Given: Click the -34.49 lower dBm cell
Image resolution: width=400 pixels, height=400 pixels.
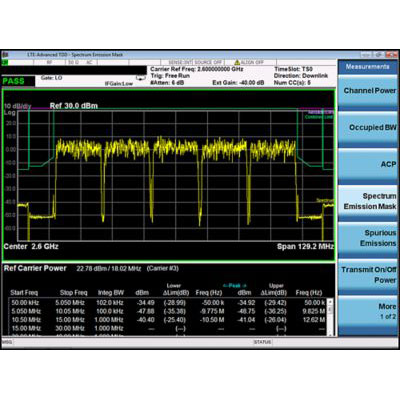Looking at the screenshot, I should coord(146,303).
